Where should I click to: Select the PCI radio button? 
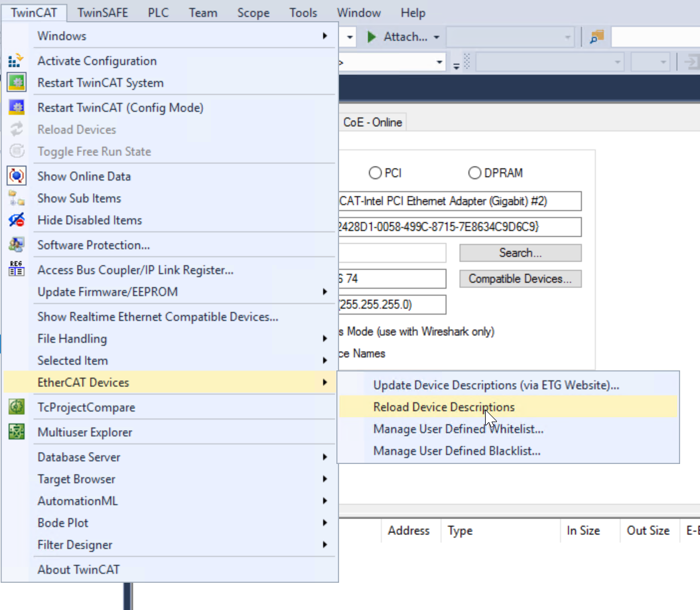(x=375, y=173)
